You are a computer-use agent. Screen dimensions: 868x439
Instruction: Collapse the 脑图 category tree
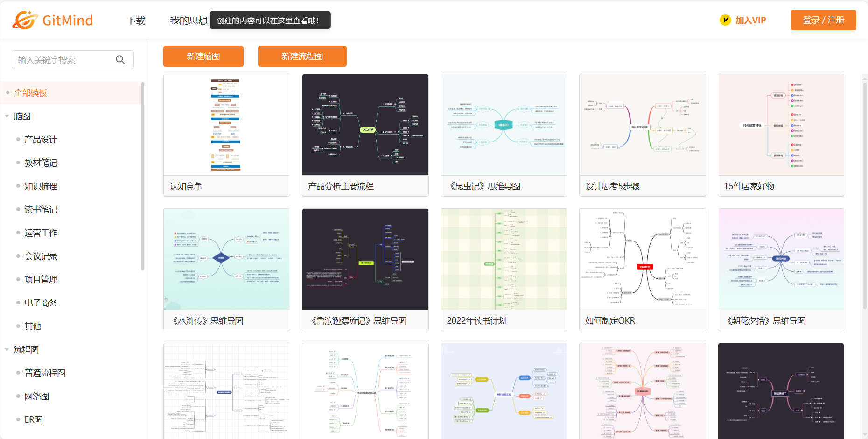point(7,116)
